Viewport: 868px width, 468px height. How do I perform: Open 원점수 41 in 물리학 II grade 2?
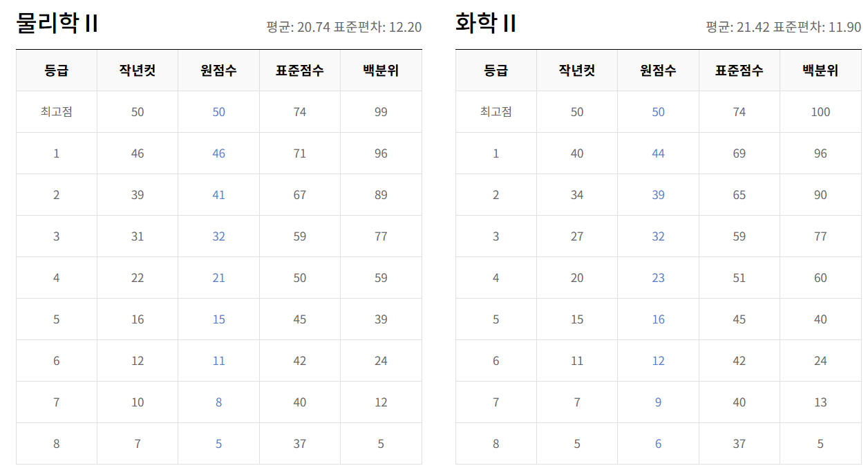(218, 195)
